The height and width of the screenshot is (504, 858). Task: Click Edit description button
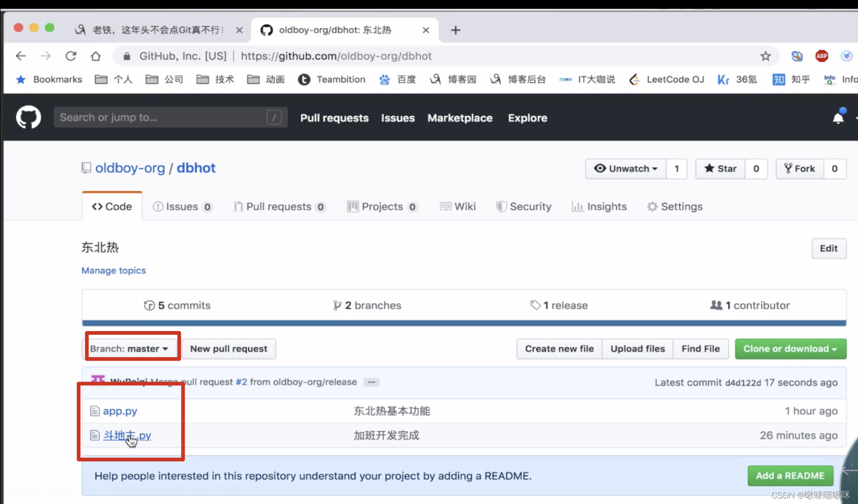pos(829,248)
